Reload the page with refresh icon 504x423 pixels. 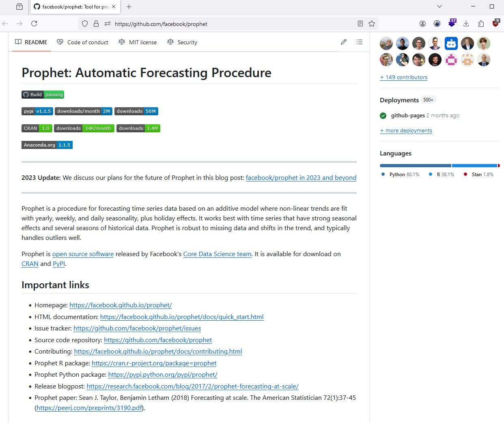pos(34,24)
